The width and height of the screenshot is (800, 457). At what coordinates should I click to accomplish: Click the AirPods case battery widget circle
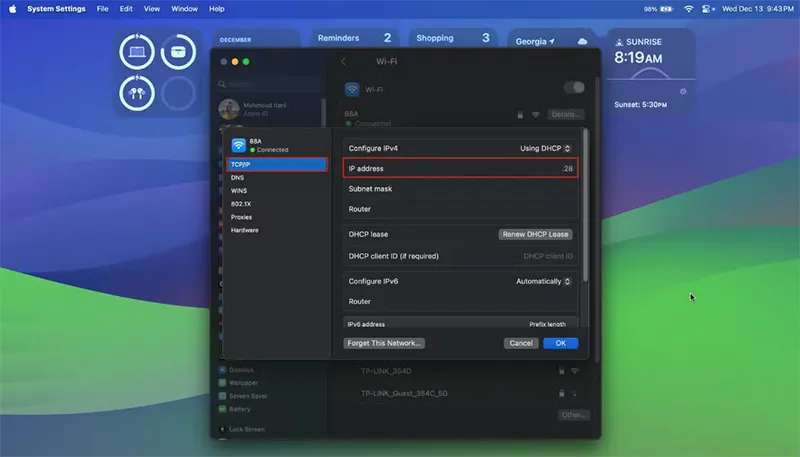[x=178, y=52]
